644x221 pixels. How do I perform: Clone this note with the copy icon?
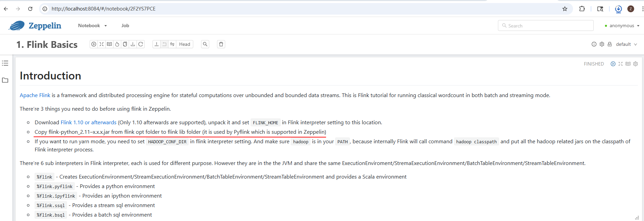point(125,44)
